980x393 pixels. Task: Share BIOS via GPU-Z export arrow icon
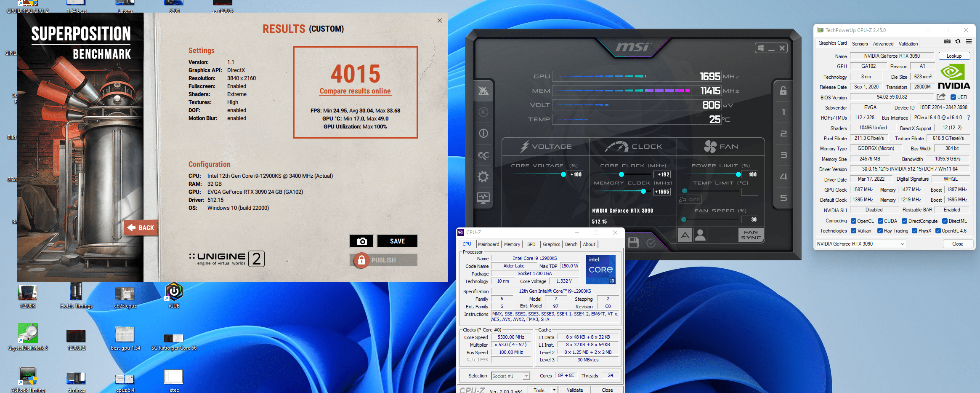(x=941, y=97)
